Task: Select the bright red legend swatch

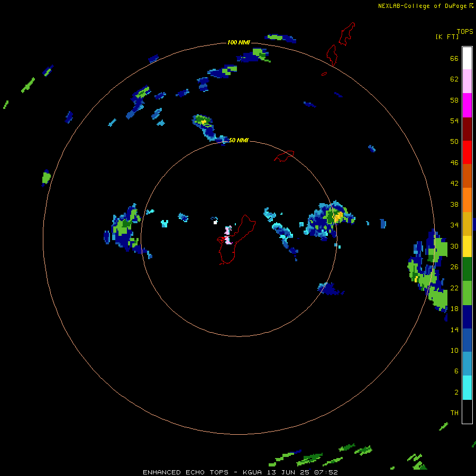Action: 467,152
